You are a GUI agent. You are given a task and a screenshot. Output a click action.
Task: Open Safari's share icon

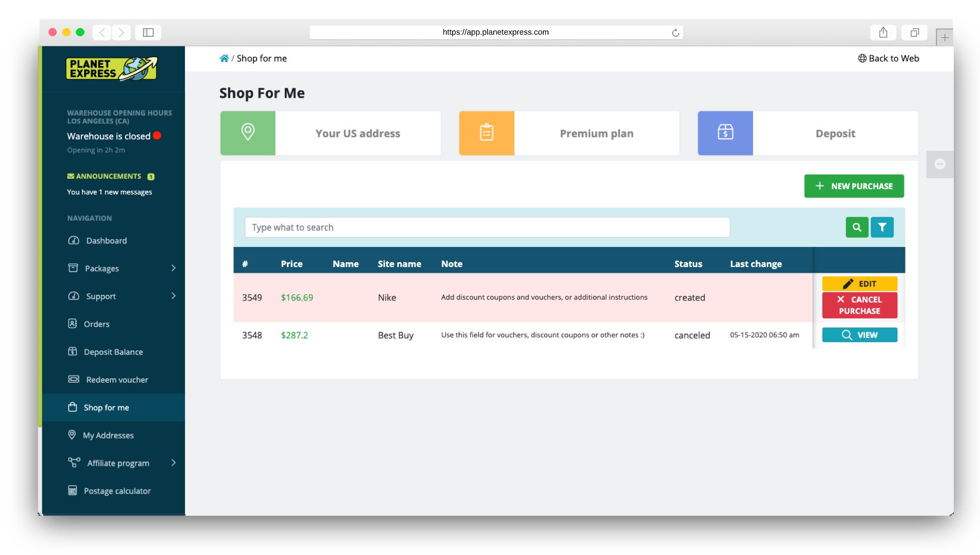pos(883,33)
